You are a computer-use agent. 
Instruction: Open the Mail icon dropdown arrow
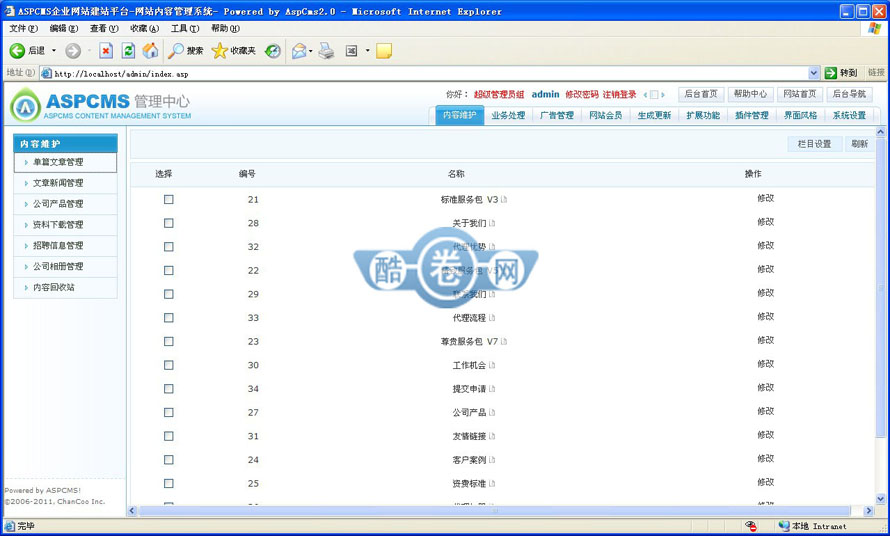310,51
